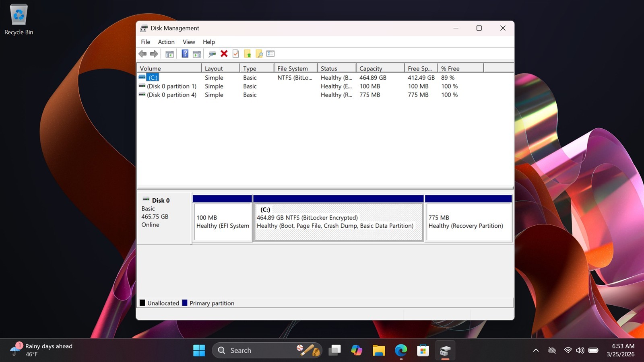Toggle Show/Hide Action Pane toolbar icon
This screenshot has height=362, width=644.
(x=197, y=54)
